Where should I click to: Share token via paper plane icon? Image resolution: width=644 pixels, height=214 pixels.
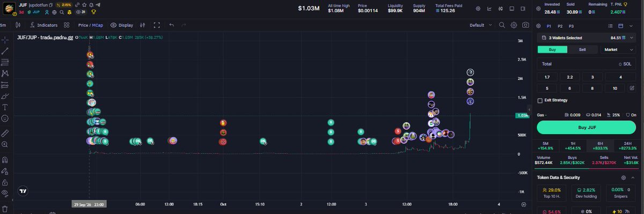98,5
